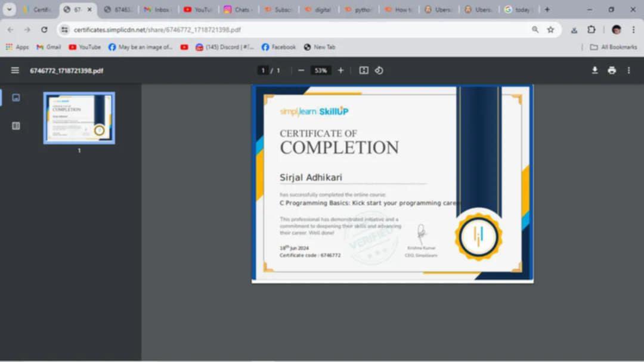The image size is (644, 362).
Task: Go back to previous page
Action: (10, 30)
